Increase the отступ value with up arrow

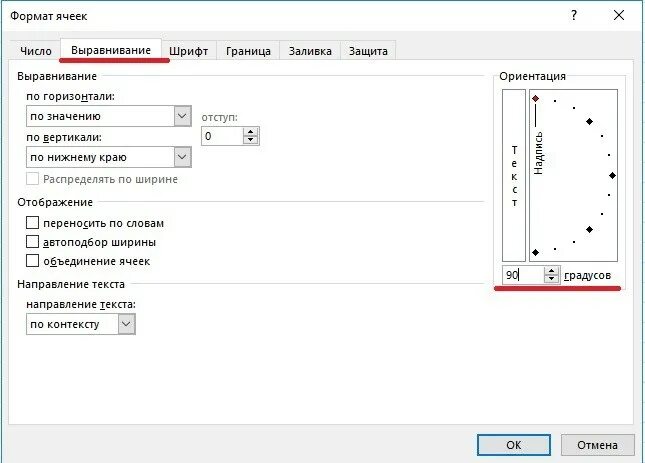(x=251, y=132)
